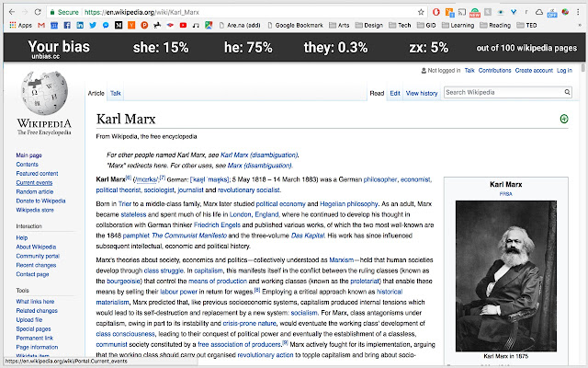Open the Contributions link
This screenshot has width=588, height=368.
(494, 70)
